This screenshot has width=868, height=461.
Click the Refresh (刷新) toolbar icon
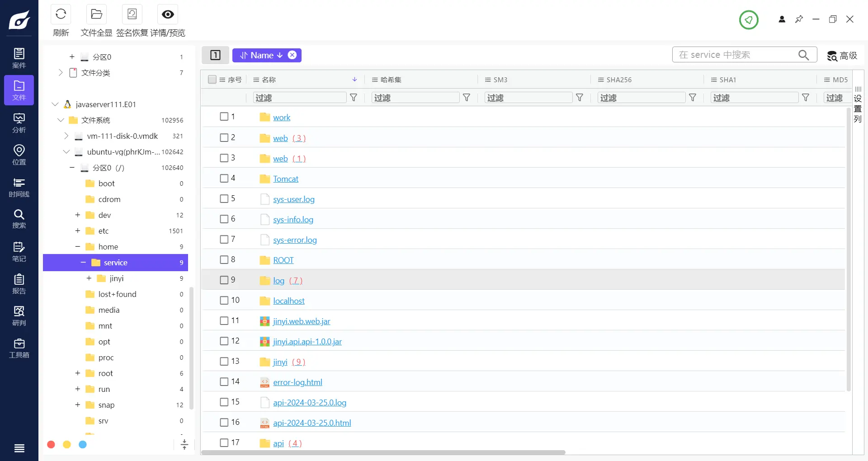tap(61, 14)
